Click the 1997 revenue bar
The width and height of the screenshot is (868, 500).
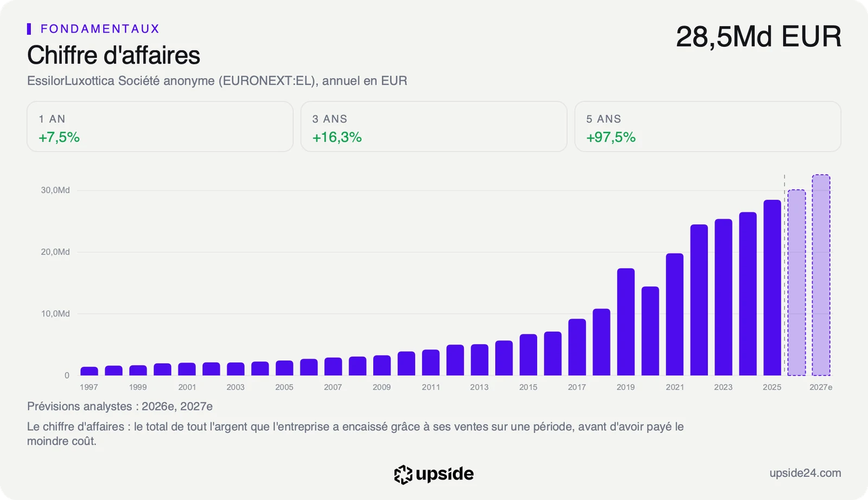pyautogui.click(x=89, y=371)
